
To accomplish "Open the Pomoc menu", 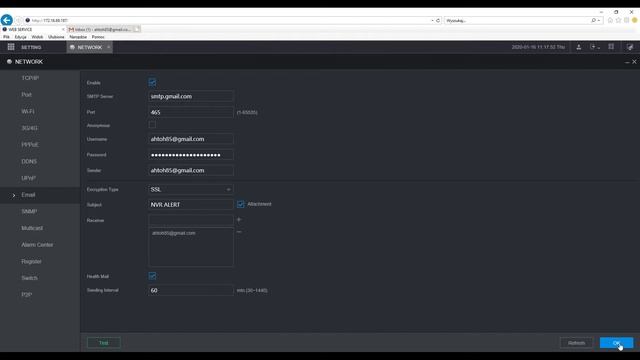I will tap(98, 37).
